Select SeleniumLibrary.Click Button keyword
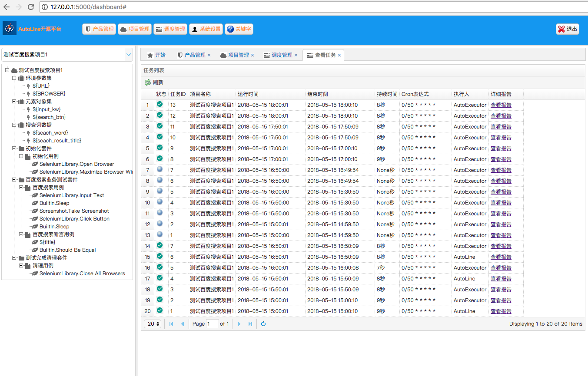588x376 pixels. click(x=74, y=219)
